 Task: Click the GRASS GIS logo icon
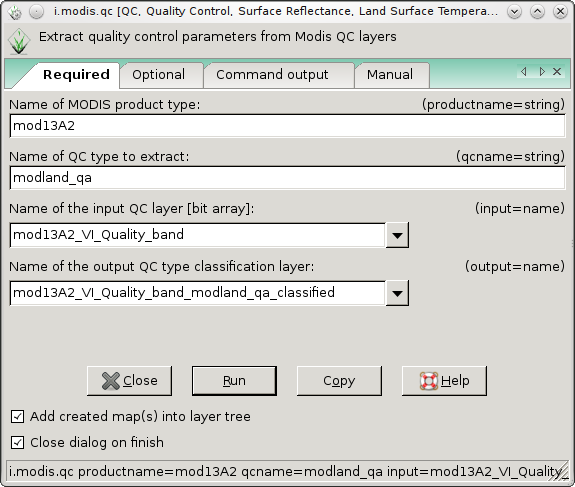click(19, 42)
